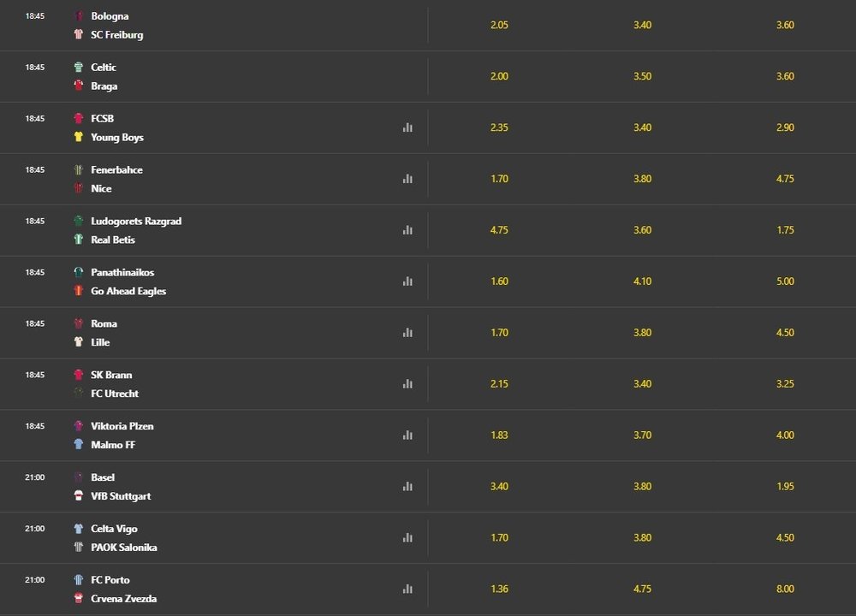856x616 pixels.
Task: Pick Crvena Zvezda away win at 8.00
Action: pyautogui.click(x=785, y=589)
